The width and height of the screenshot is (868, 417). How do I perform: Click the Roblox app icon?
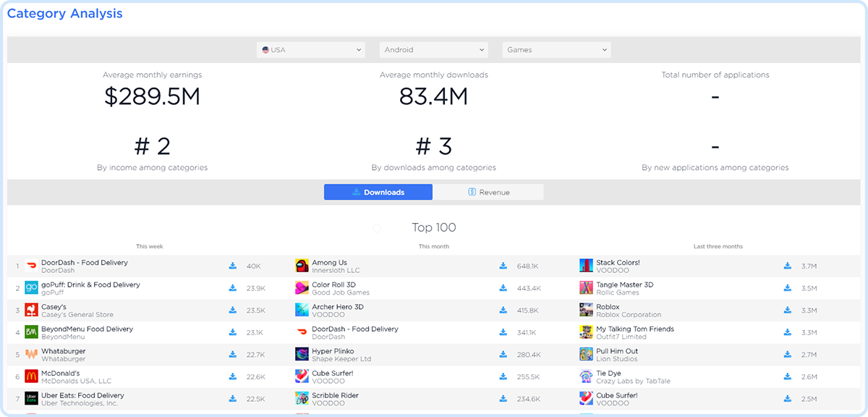tap(586, 311)
